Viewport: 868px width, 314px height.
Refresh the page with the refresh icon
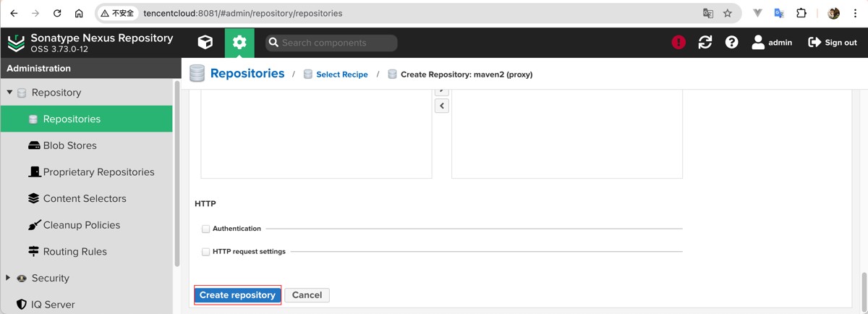tap(705, 43)
